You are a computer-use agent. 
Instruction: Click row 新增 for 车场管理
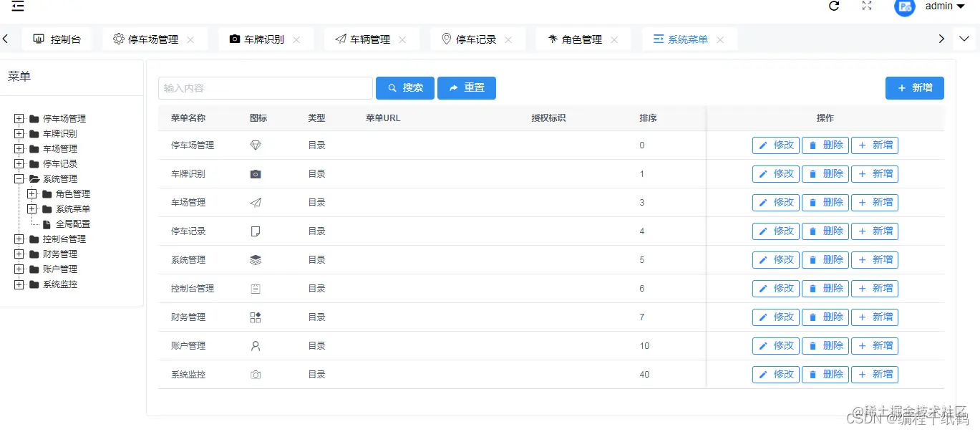(875, 203)
